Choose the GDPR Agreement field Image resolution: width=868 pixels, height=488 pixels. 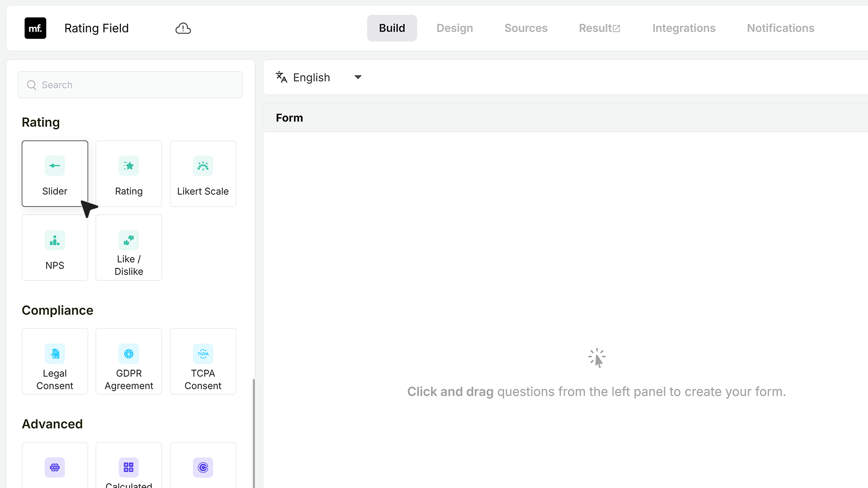point(129,361)
